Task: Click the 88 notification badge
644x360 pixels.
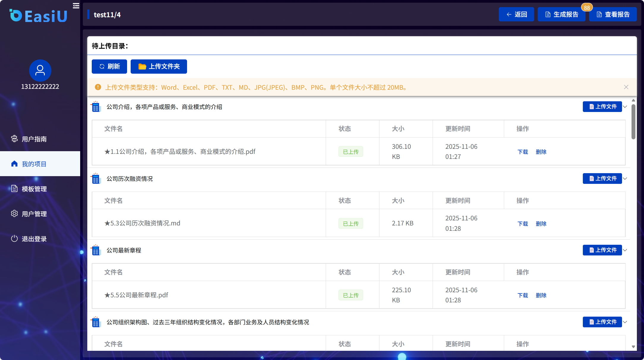Action: pos(586,8)
